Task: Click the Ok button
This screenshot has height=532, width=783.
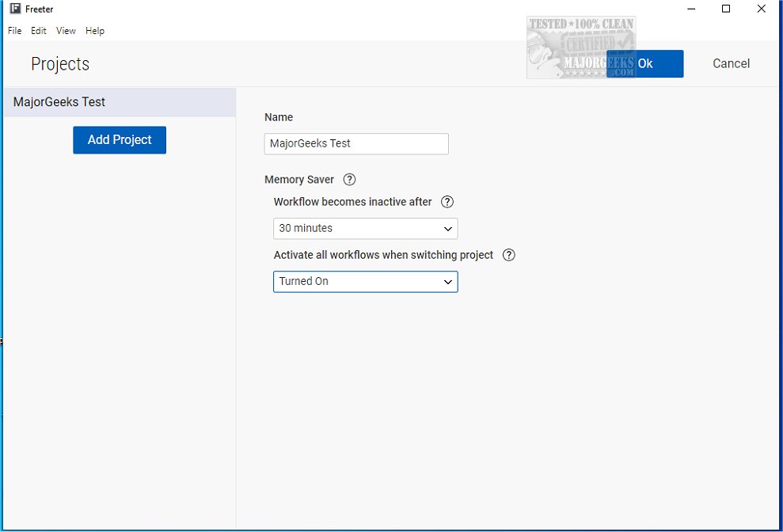Action: [x=644, y=63]
